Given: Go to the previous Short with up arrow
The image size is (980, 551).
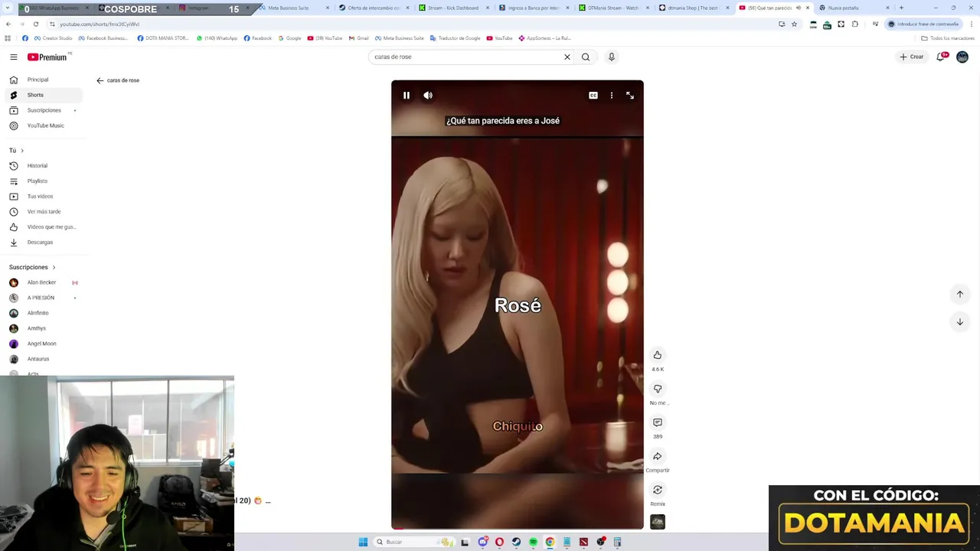Looking at the screenshot, I should tap(959, 294).
